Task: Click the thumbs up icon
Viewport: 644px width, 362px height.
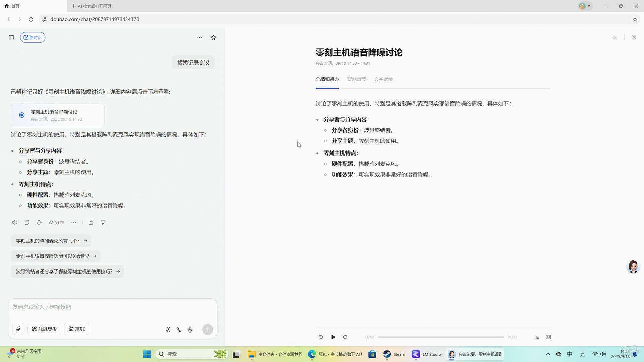Action: tap(91, 222)
